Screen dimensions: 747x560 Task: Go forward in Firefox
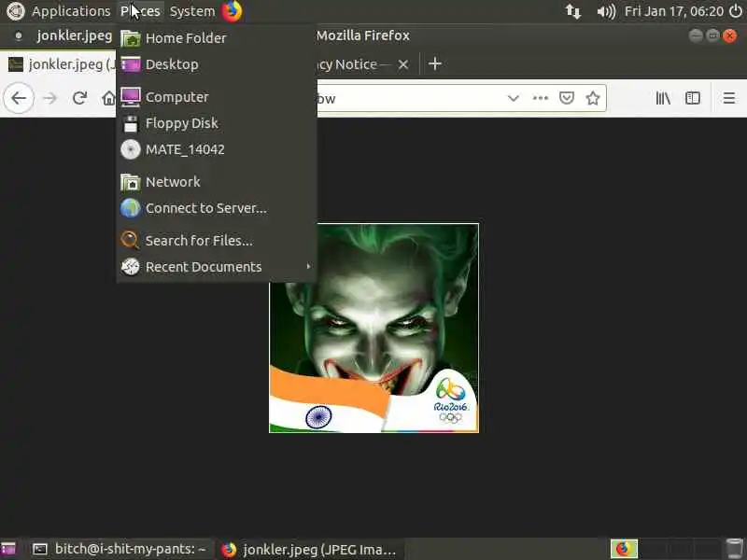point(49,98)
